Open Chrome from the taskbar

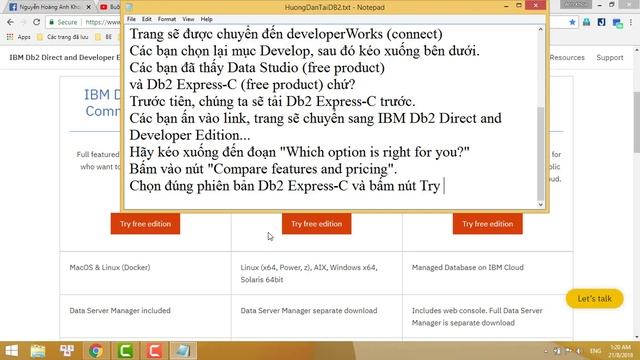(x=96, y=351)
